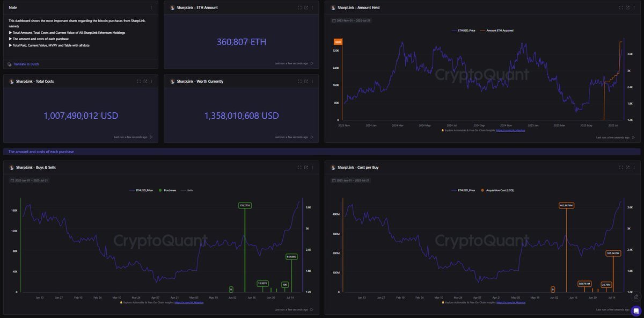
Task: Select the 360,807 ETH value
Action: [x=241, y=42]
